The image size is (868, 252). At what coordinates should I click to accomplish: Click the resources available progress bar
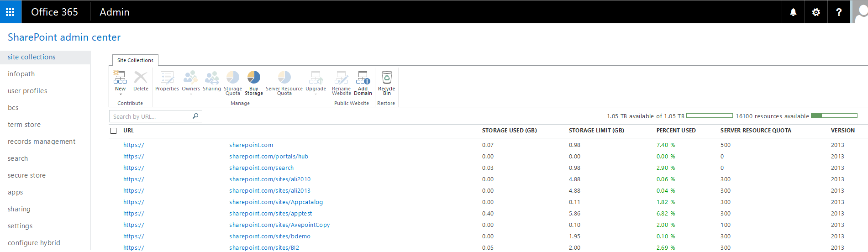(834, 115)
